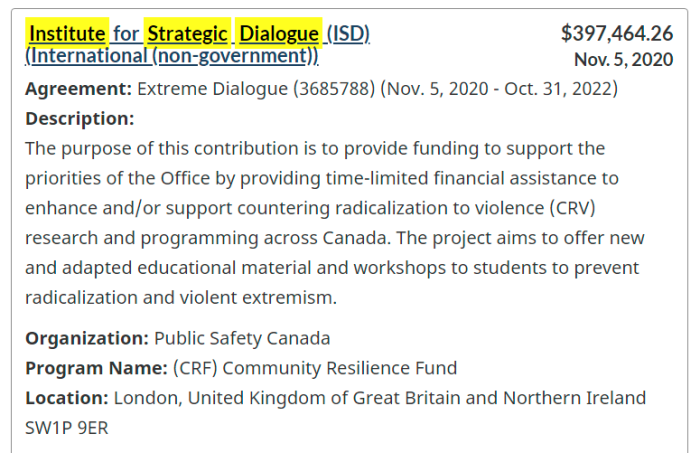This screenshot has width=700, height=453.
Task: Select the $397,464.26 amount
Action: pos(617,33)
